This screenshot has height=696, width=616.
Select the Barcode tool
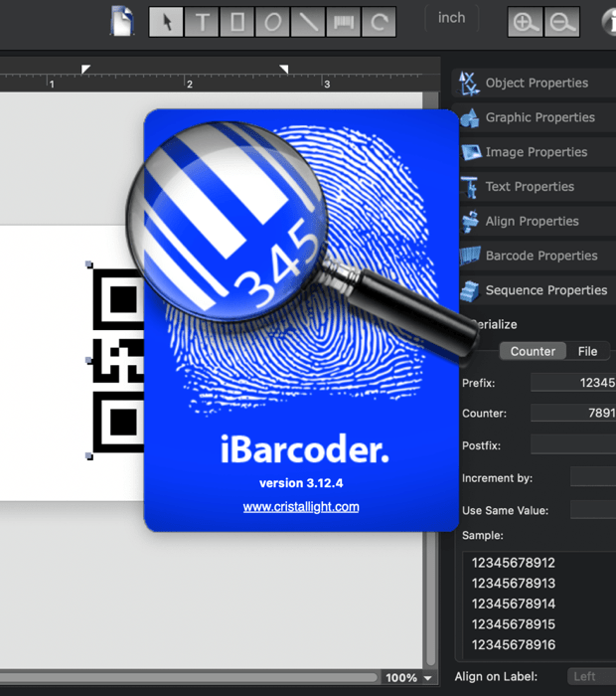click(x=344, y=22)
